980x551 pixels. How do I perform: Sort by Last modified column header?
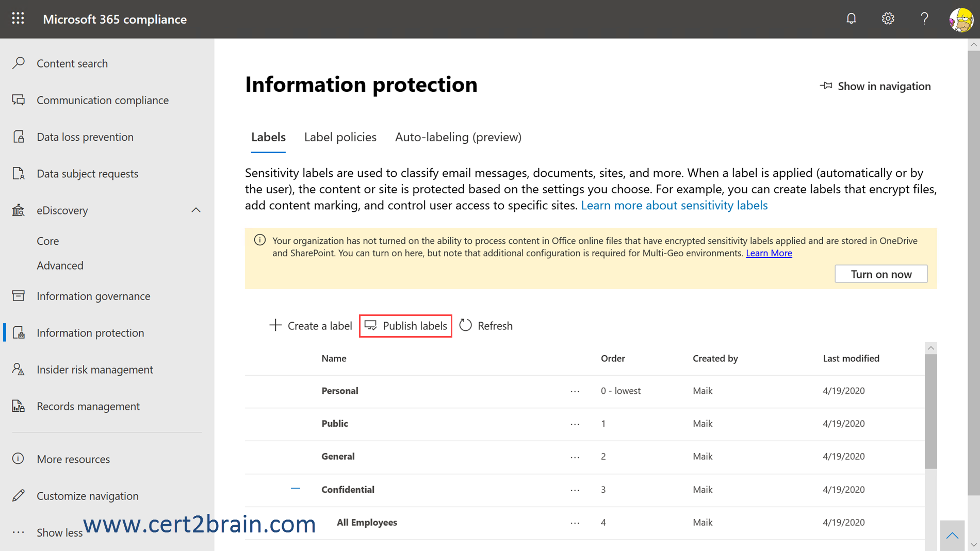(x=851, y=358)
